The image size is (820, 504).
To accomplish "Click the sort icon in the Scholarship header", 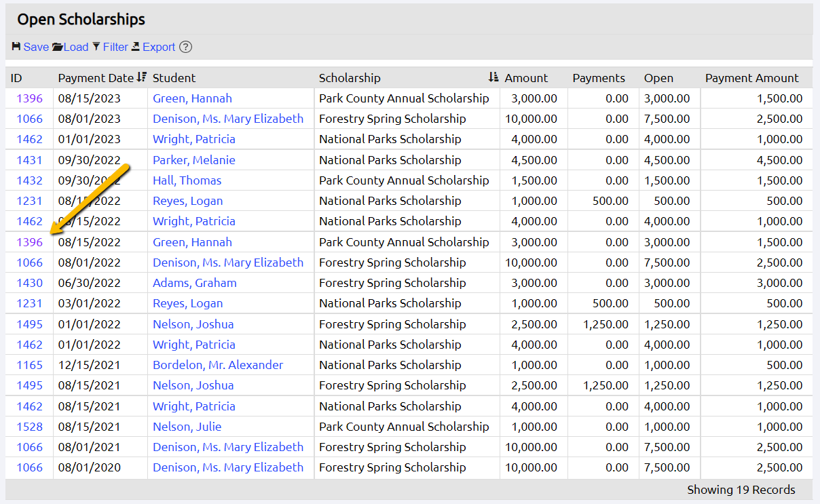I will tap(493, 77).
